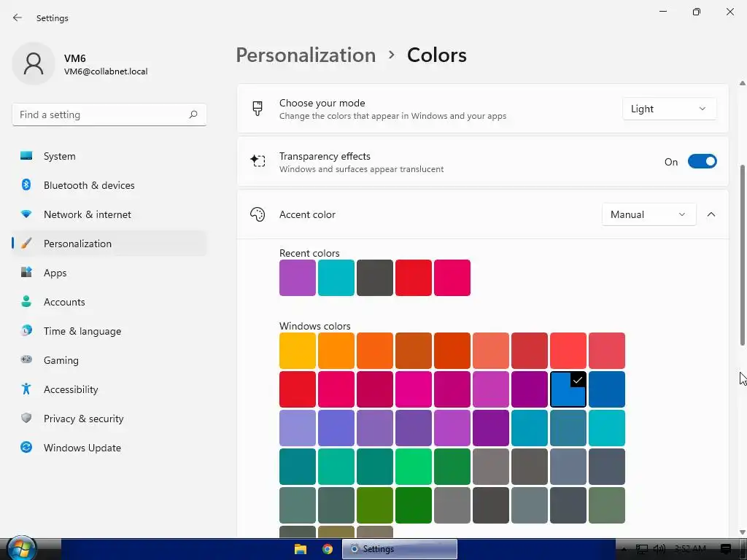This screenshot has height=560, width=747.
Task: Go back using the arrow icon
Action: coord(18,17)
